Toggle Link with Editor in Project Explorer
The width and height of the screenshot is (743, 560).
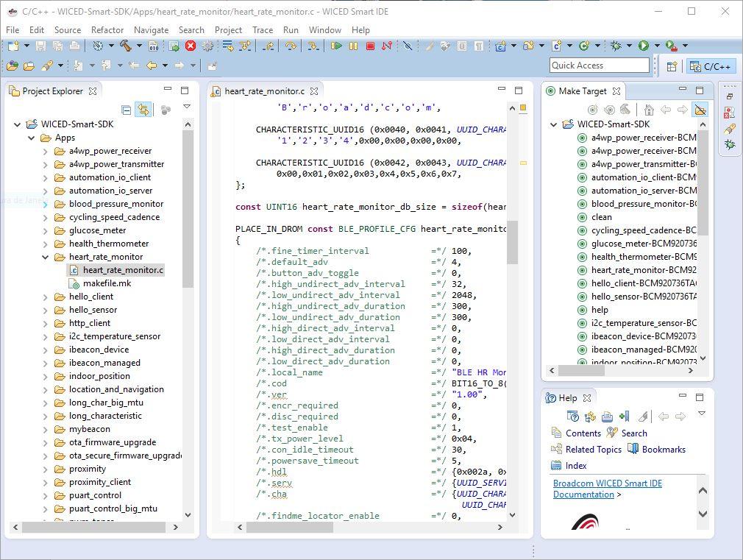(143, 110)
